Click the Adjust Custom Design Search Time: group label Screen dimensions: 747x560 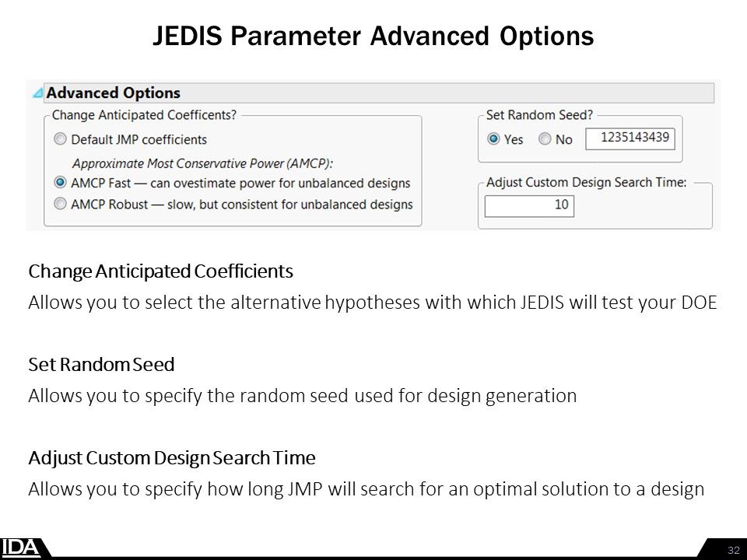pos(586,182)
